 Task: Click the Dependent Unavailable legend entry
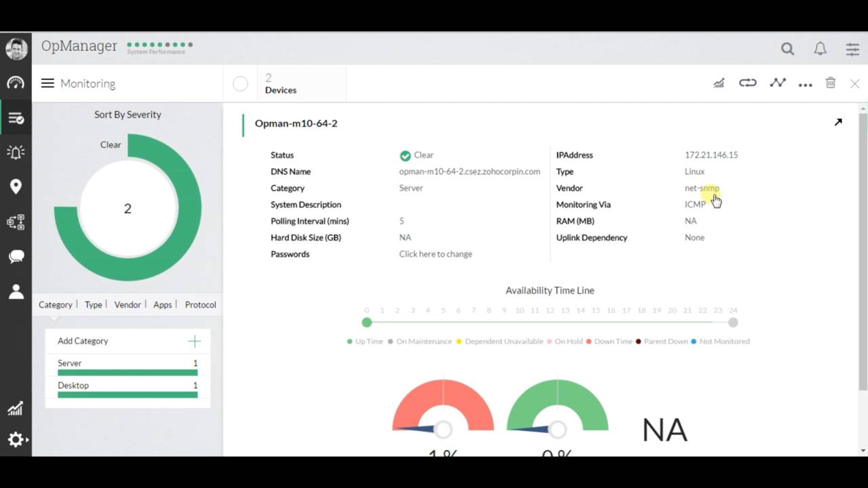[500, 342]
